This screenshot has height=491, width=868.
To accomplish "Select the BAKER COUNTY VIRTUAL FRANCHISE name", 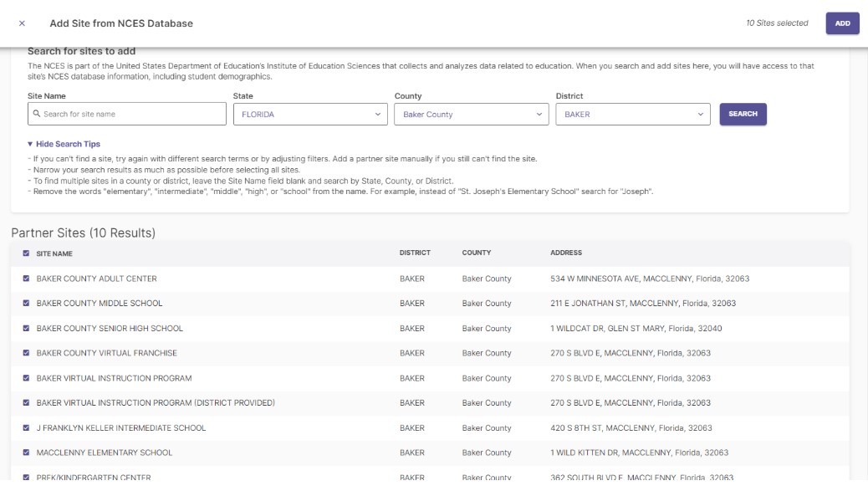I will 107,353.
